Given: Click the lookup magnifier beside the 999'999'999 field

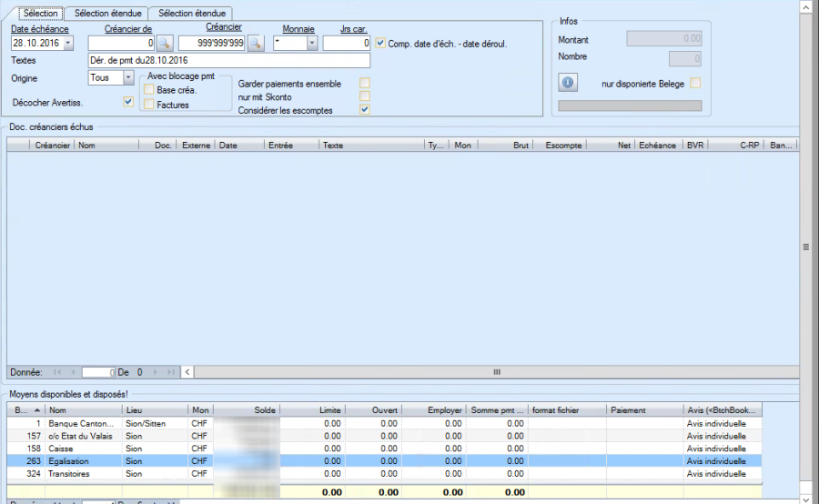Looking at the screenshot, I should coord(256,43).
